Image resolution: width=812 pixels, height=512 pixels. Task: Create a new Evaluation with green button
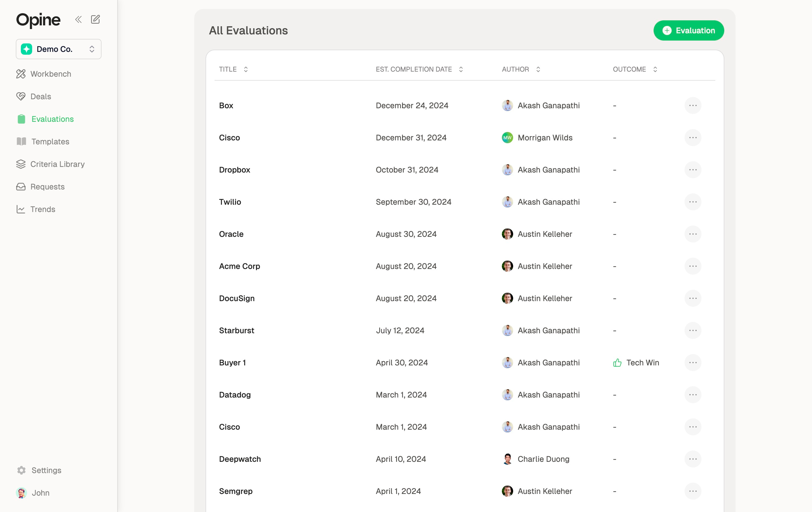coord(689,31)
